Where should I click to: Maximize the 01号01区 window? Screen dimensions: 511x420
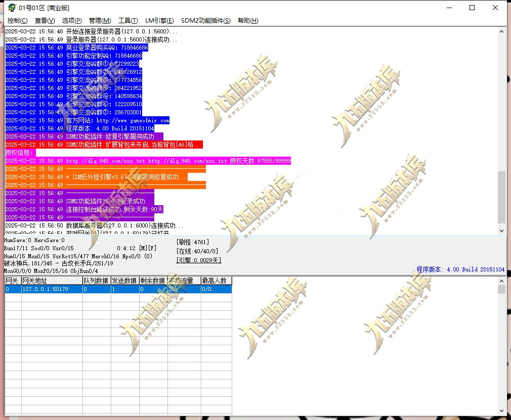coord(472,8)
